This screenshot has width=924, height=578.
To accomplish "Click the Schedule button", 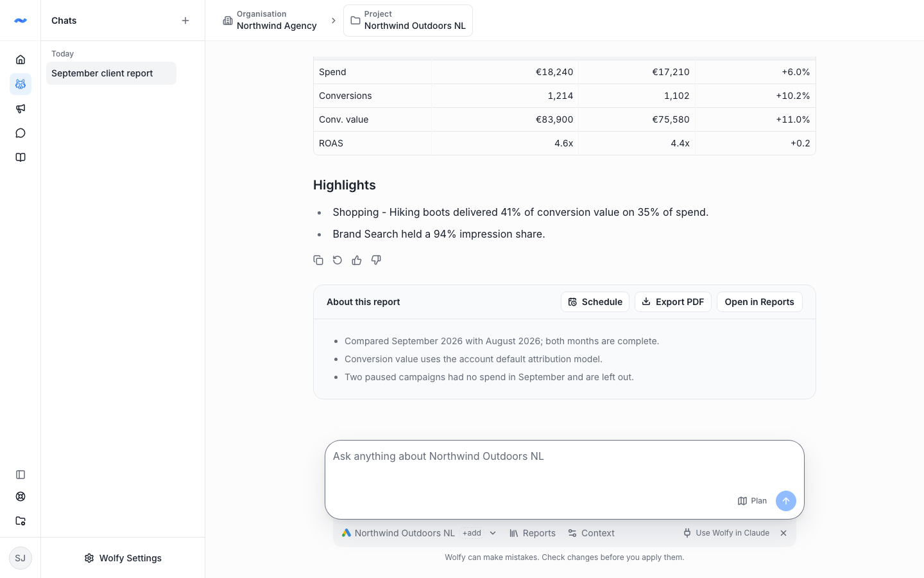I will 595,302.
